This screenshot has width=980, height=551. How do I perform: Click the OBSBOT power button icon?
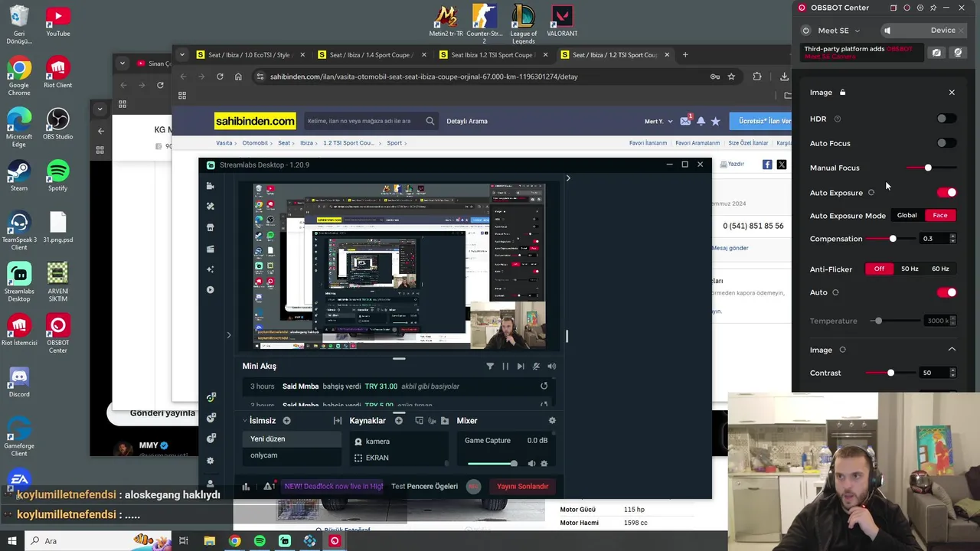(805, 31)
